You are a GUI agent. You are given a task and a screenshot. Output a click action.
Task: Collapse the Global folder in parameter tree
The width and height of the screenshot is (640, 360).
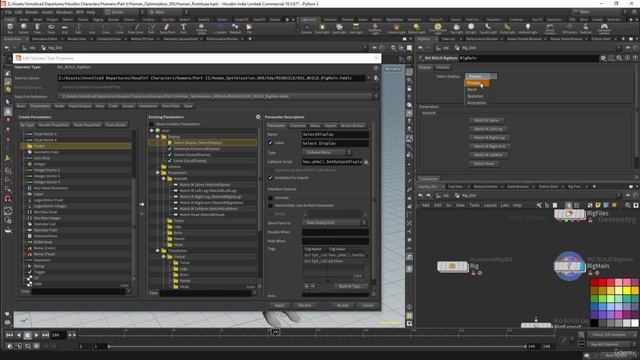click(x=164, y=257)
